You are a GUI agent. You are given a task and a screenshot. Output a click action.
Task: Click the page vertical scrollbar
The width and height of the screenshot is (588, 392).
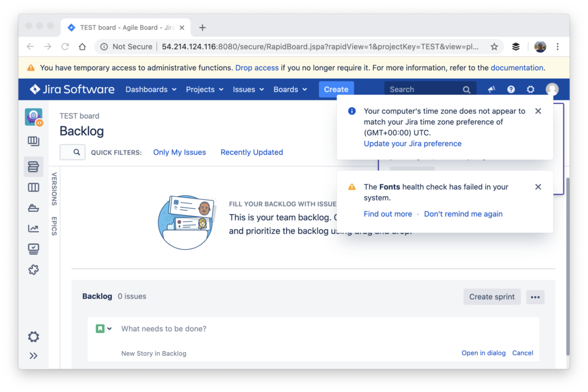[567, 266]
